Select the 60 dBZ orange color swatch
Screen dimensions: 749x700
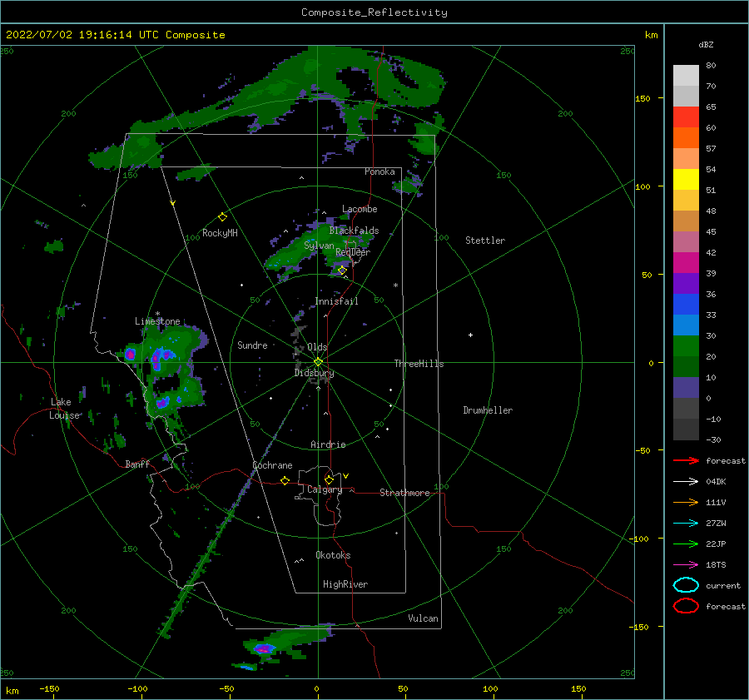(686, 138)
